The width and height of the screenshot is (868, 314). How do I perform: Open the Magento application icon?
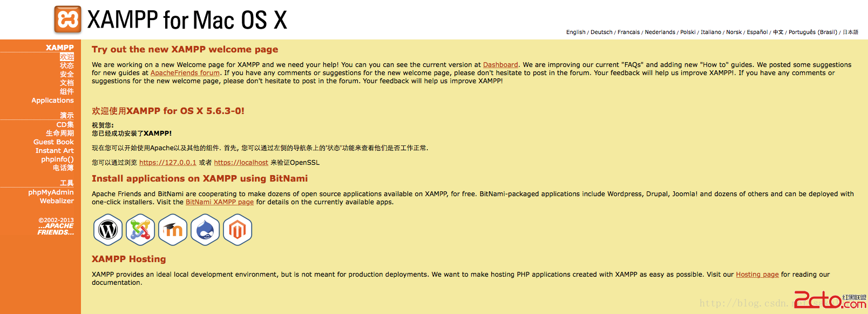tap(238, 230)
